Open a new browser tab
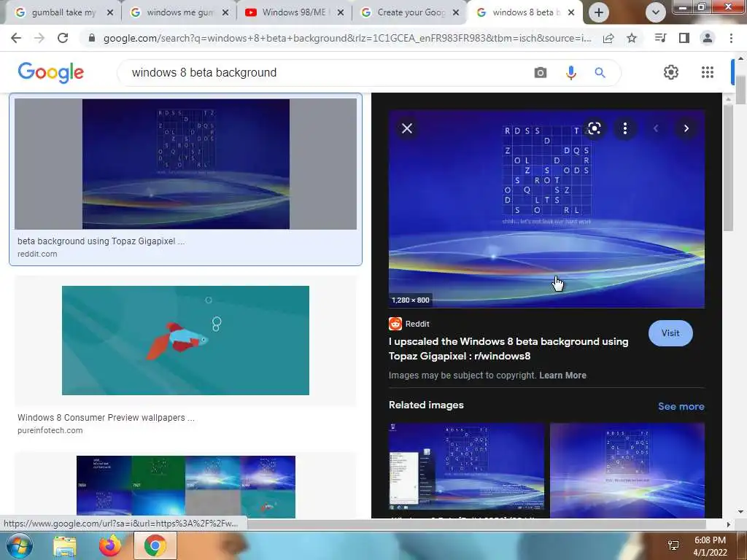This screenshot has height=560, width=747. tap(599, 12)
